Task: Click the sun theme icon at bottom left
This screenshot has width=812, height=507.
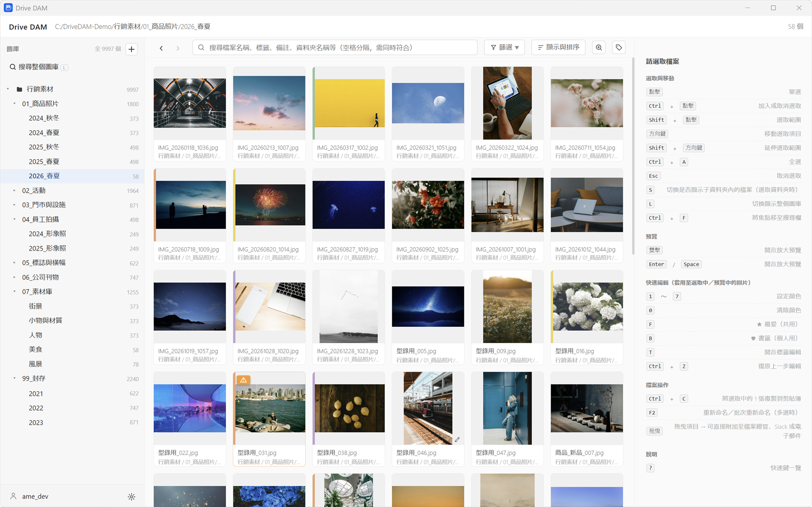Action: (x=132, y=497)
